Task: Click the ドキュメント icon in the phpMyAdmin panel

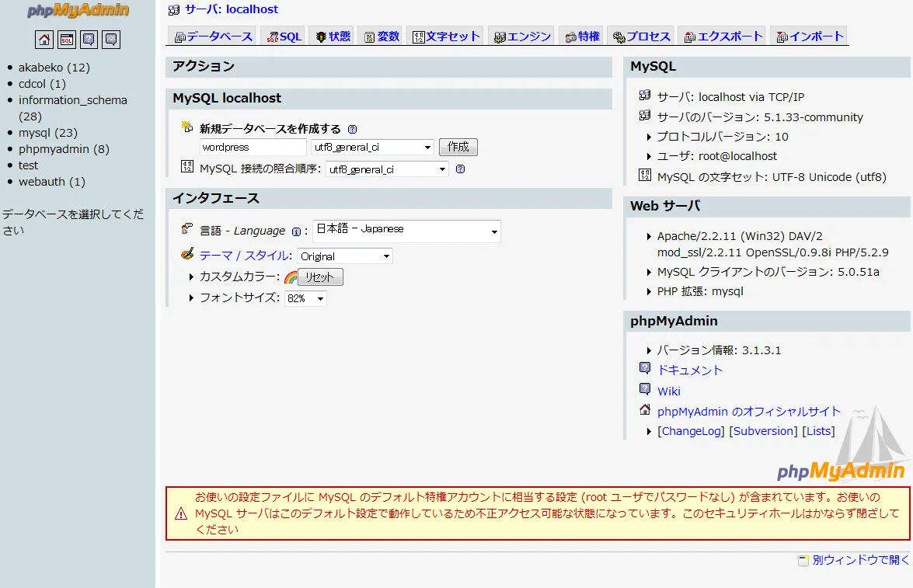Action: click(x=645, y=371)
